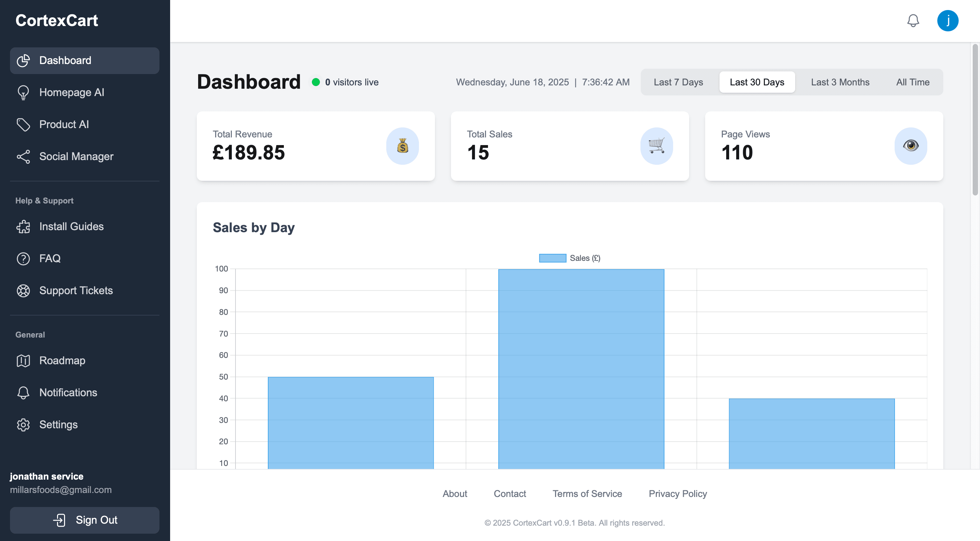Open the user avatar 'j' menu
Screen dimensions: 980x541
coord(948,21)
